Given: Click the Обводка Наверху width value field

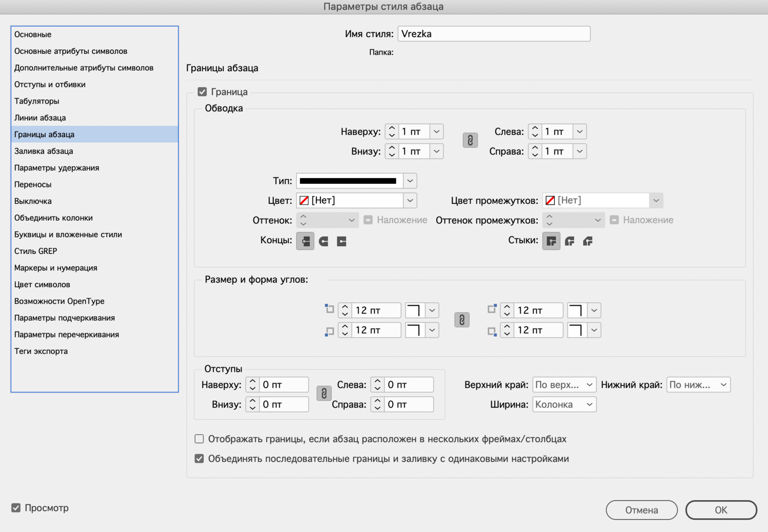Looking at the screenshot, I should tap(414, 132).
